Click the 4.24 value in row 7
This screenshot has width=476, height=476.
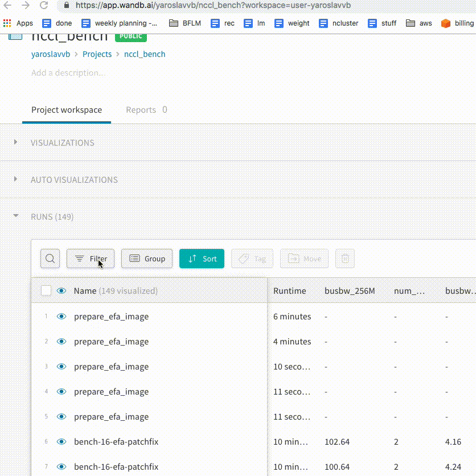pos(453,466)
